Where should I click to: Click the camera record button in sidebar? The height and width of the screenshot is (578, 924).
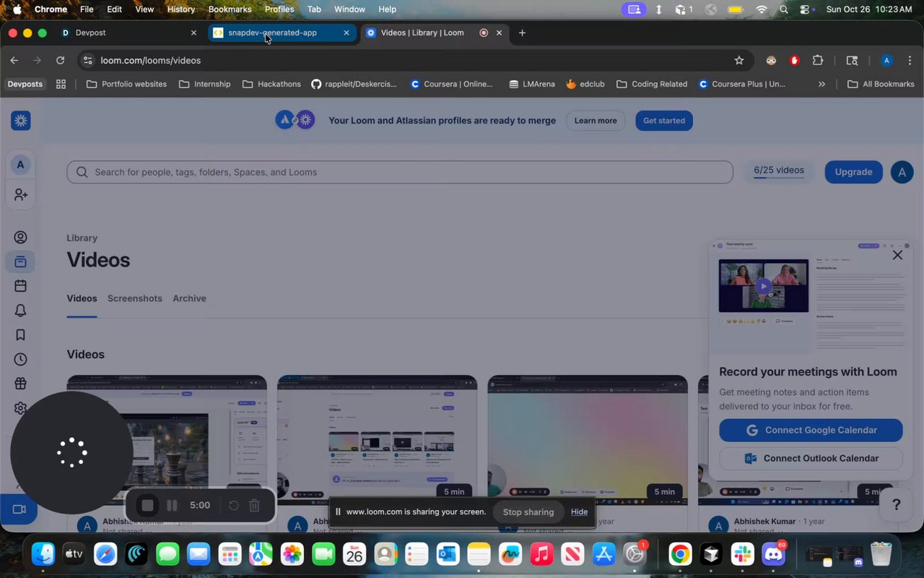coord(19,509)
